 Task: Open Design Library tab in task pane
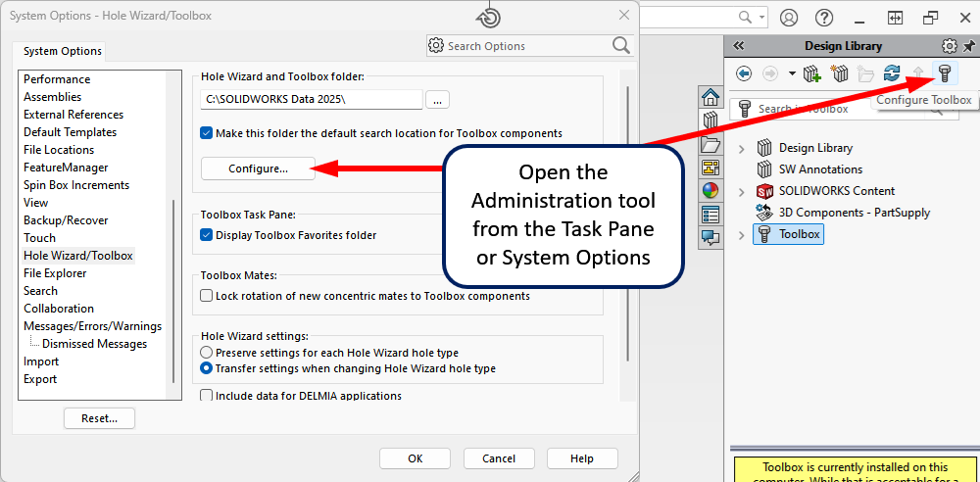coord(710,120)
